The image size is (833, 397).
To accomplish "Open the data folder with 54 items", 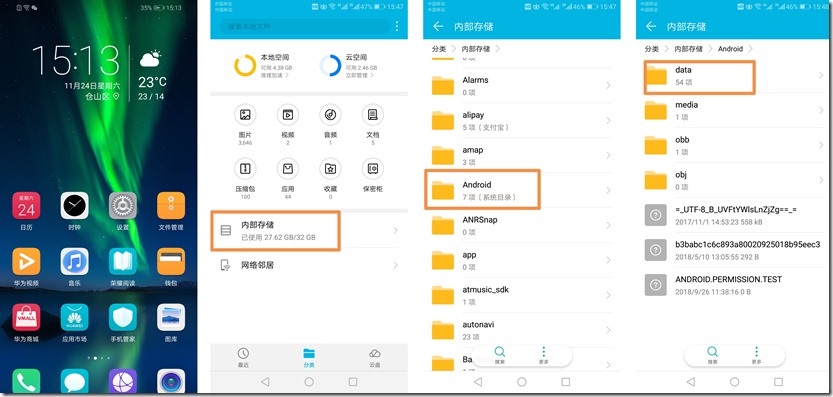I will (x=734, y=76).
